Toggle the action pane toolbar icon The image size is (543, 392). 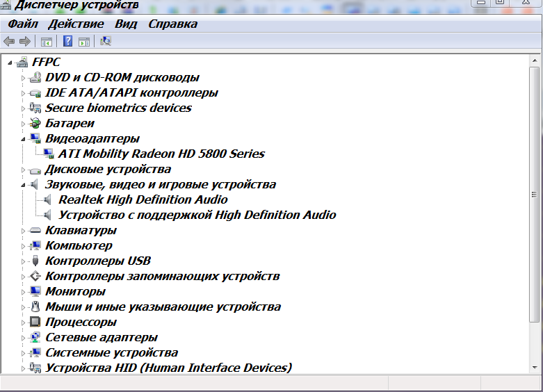tap(84, 42)
